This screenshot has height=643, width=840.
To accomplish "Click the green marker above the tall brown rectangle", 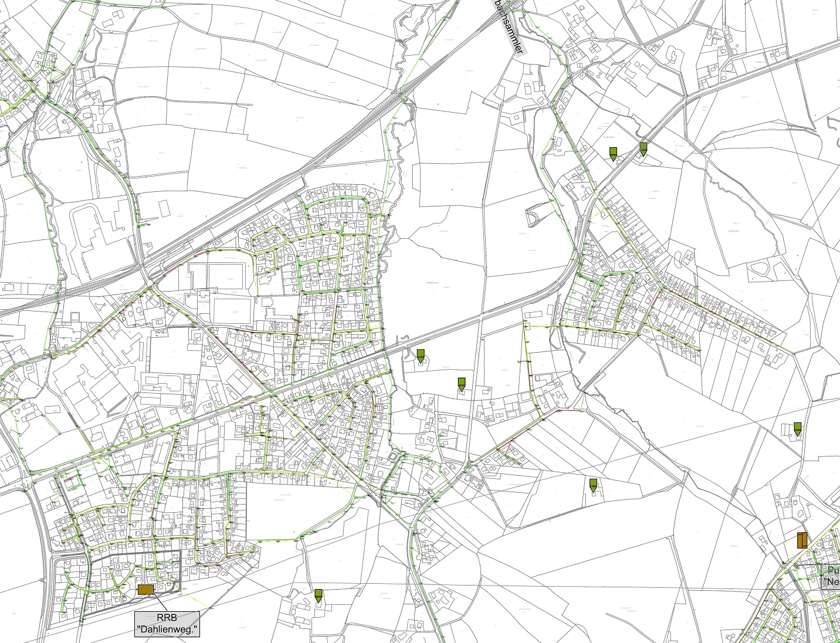I will [x=797, y=428].
